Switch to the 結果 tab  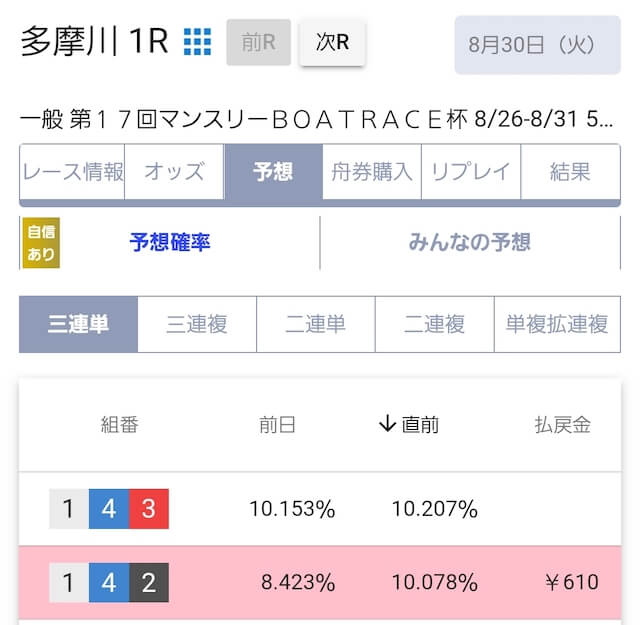click(570, 172)
